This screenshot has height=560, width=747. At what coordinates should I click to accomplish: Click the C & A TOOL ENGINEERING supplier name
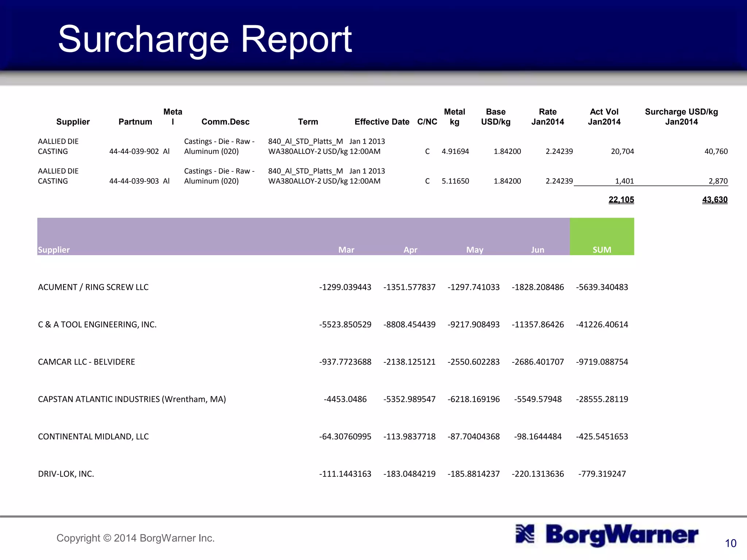[x=97, y=324]
